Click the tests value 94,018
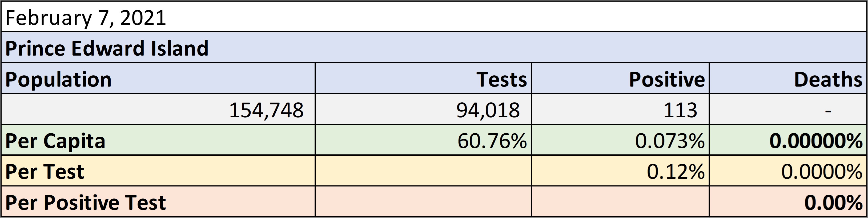This screenshot has width=868, height=218. coord(423,109)
